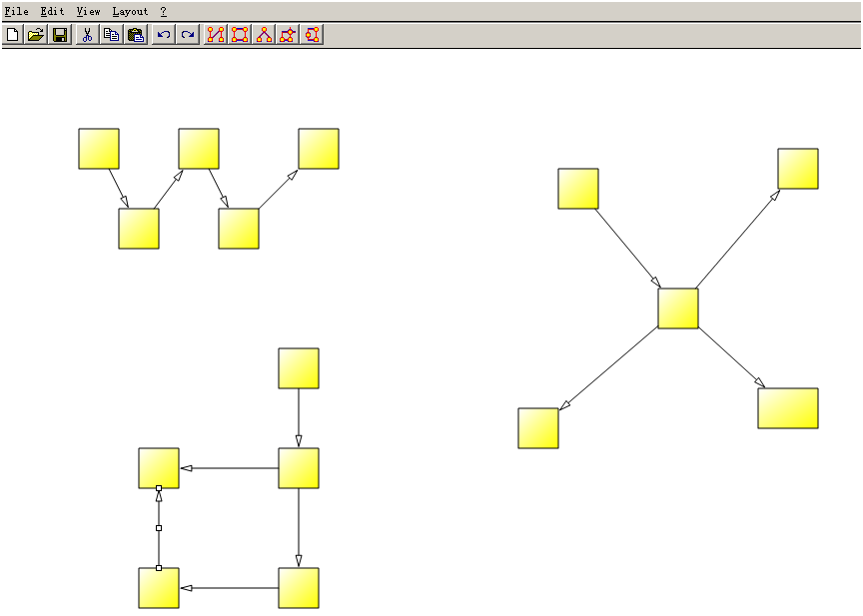This screenshot has height=616, width=863.
Task: Select the last top node of W-shaped chain
Action: tap(319, 149)
